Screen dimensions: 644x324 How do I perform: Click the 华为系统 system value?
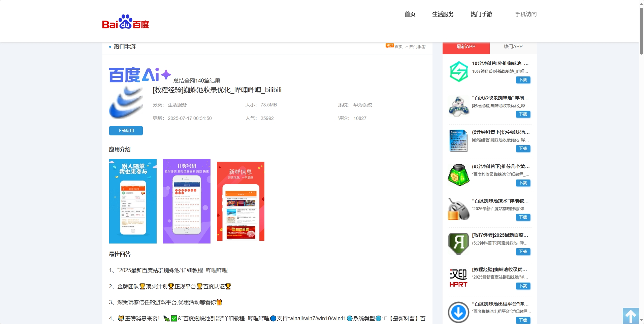tap(363, 105)
